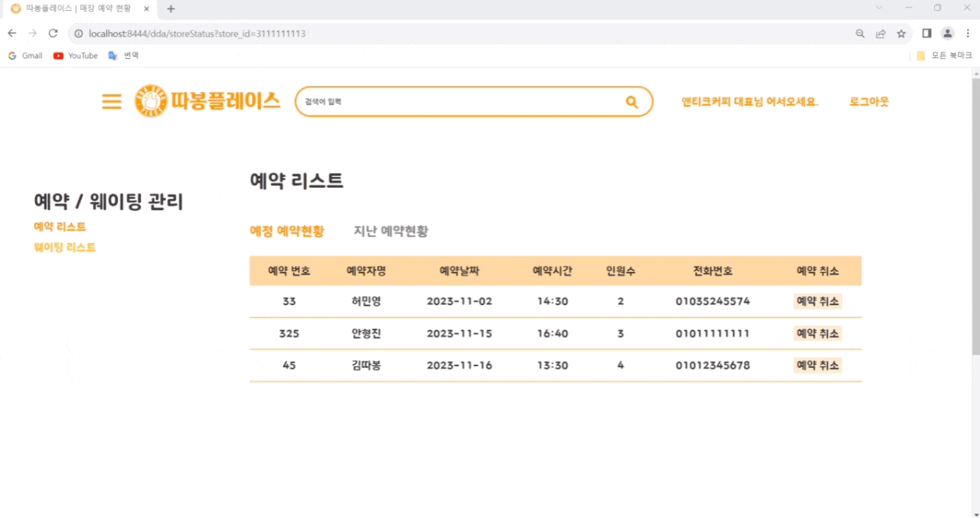
Task: Open the Gmail bookmark
Action: (25, 55)
